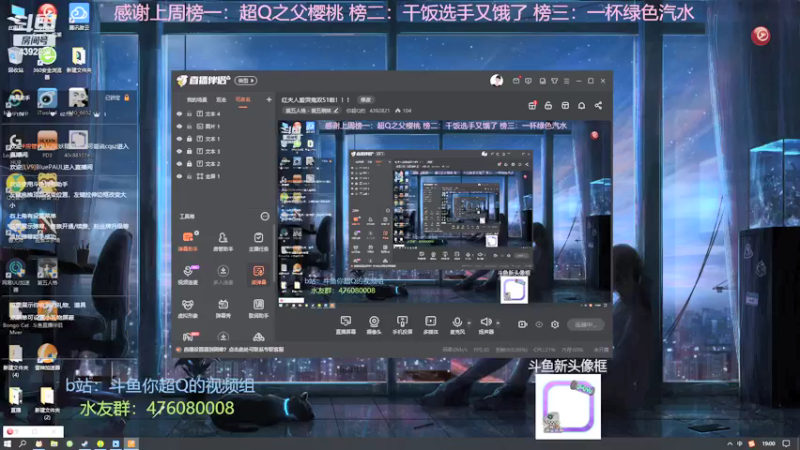Click the skin shirt icon in the title bar
This screenshot has width=800, height=450.
(x=555, y=81)
